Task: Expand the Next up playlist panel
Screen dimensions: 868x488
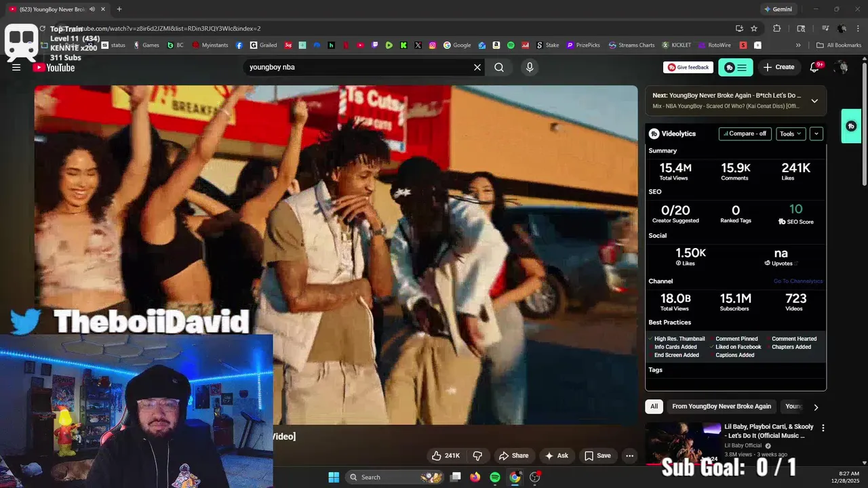Action: 814,100
